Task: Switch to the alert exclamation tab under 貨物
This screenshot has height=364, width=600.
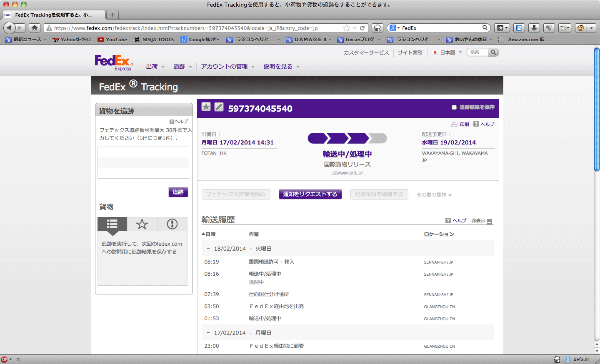Action: 172,224
